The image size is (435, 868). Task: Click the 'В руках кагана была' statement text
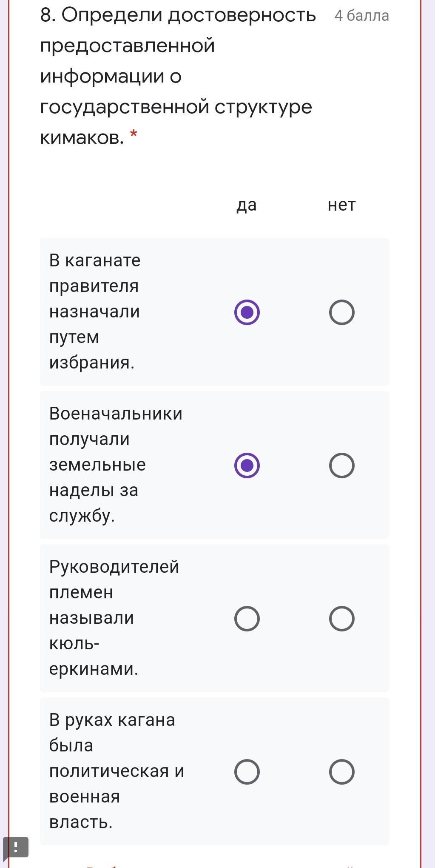tap(116, 771)
